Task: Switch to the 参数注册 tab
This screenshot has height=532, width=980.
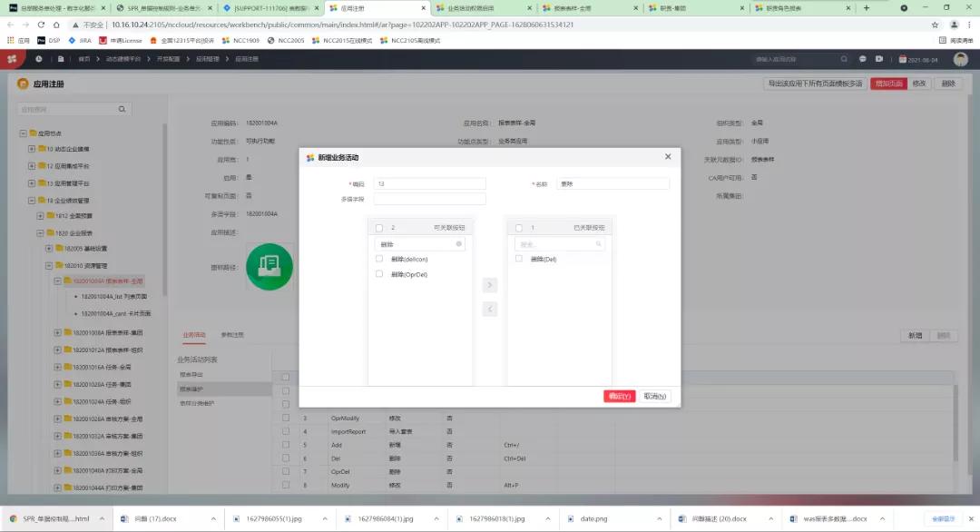Action: [x=232, y=335]
